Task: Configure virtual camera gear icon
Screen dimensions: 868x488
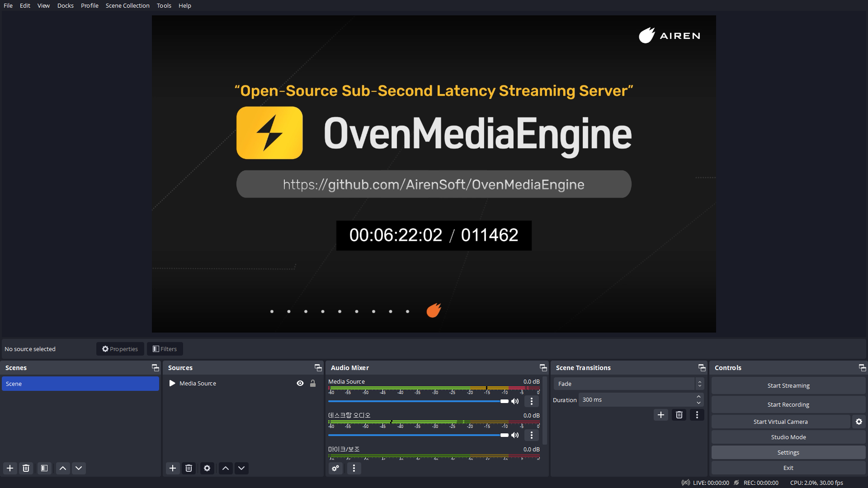Action: pos(859,422)
